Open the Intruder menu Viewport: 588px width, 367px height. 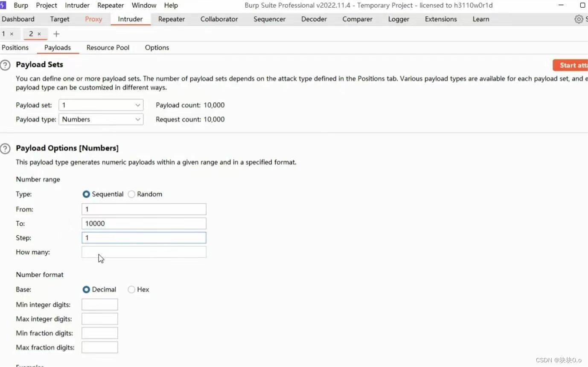coord(77,5)
